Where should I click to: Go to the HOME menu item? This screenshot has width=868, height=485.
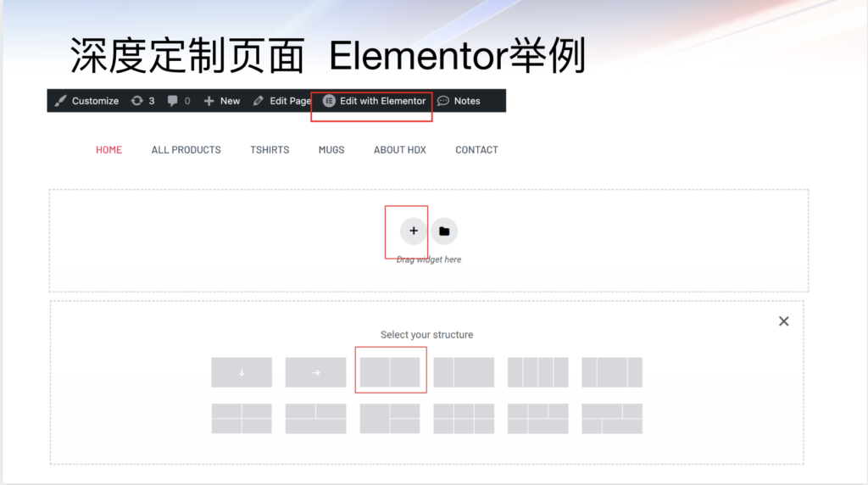(108, 150)
